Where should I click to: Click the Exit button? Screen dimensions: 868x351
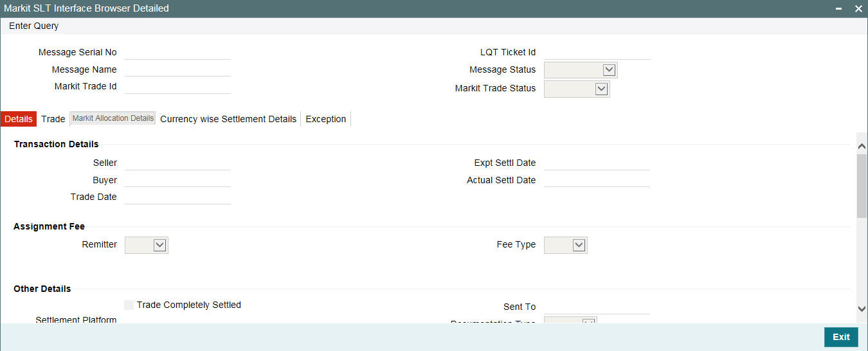[841, 337]
